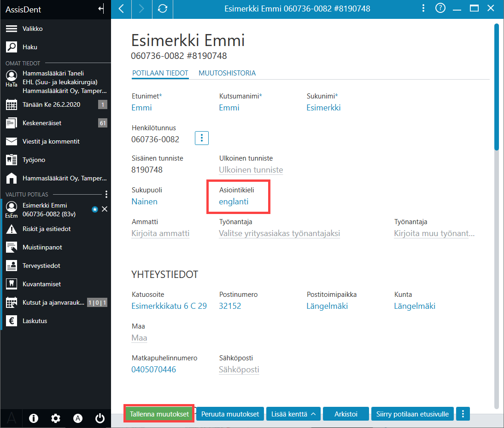504x428 pixels.
Task: Open the Valittu potilas options menu
Action: [106, 194]
